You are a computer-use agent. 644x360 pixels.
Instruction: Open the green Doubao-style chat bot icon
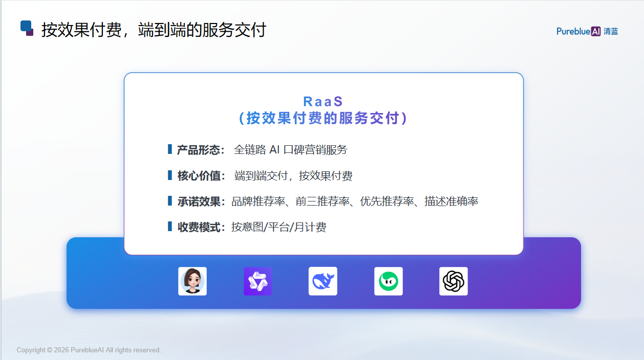click(389, 281)
